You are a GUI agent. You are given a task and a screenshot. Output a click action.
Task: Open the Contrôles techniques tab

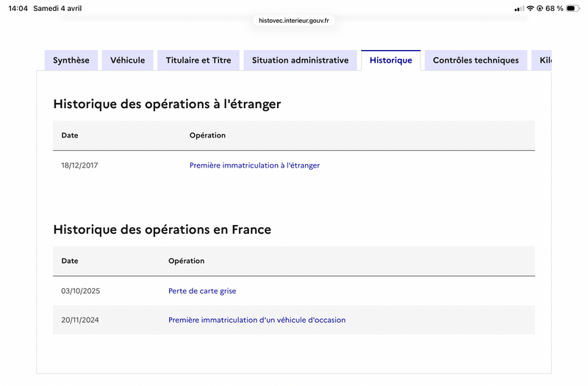(x=476, y=60)
